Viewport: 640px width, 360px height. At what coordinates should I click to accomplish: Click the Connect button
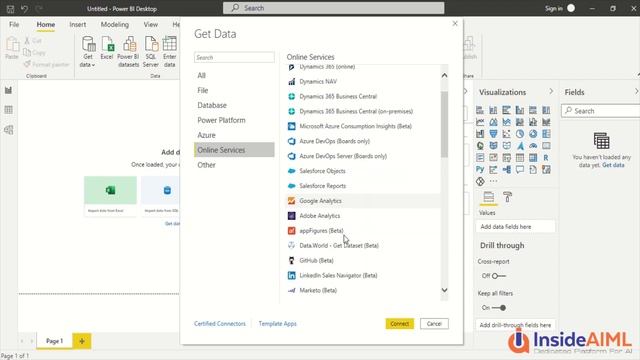(x=400, y=324)
